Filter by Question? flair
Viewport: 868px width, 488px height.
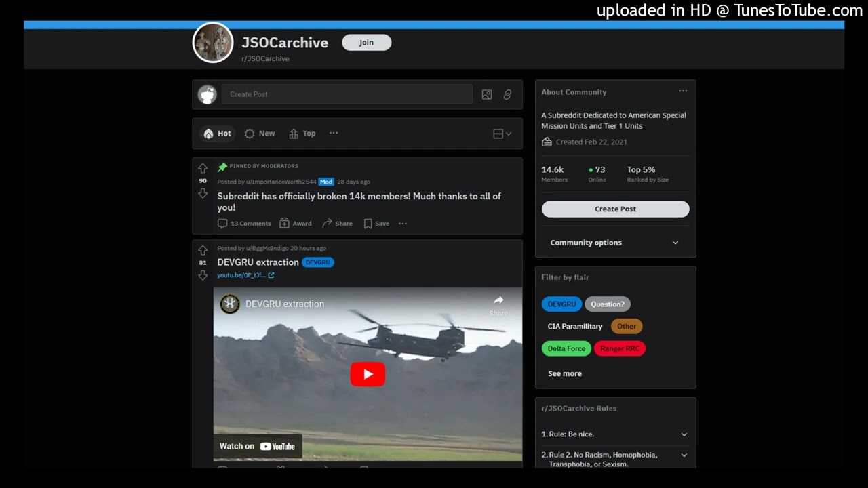[x=608, y=304]
